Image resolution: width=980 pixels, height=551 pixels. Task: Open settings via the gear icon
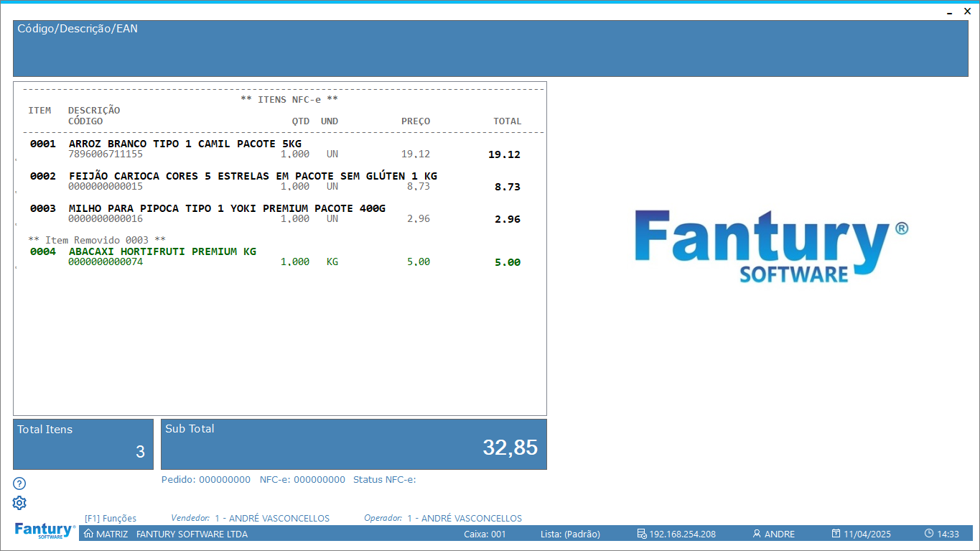19,503
